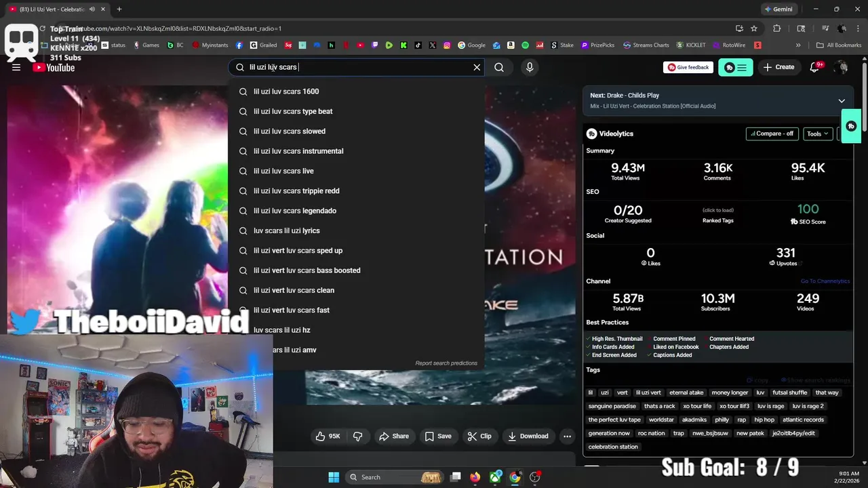The width and height of the screenshot is (868, 488).
Task: Open the Go To Channelytics link
Action: 825,281
